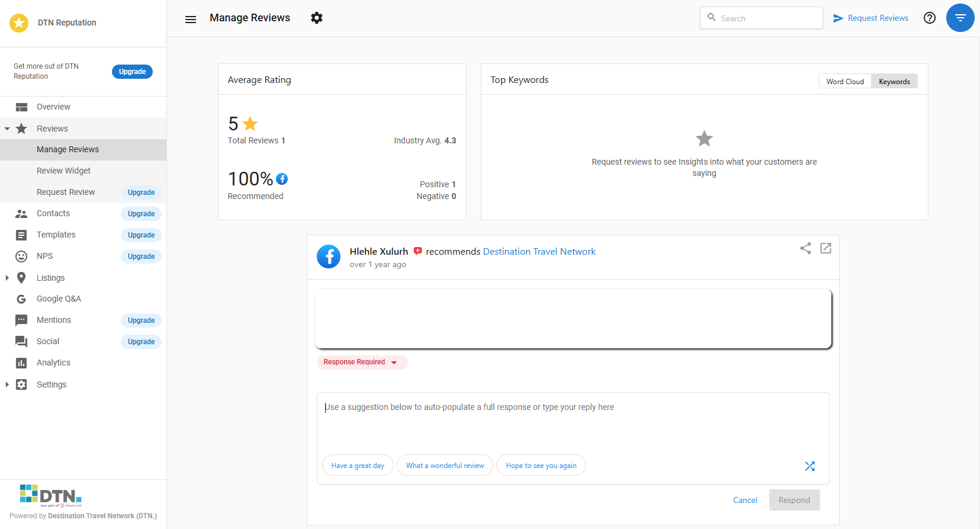Click Request Reviews link in header
Screen dimensions: 980x529
pos(878,18)
